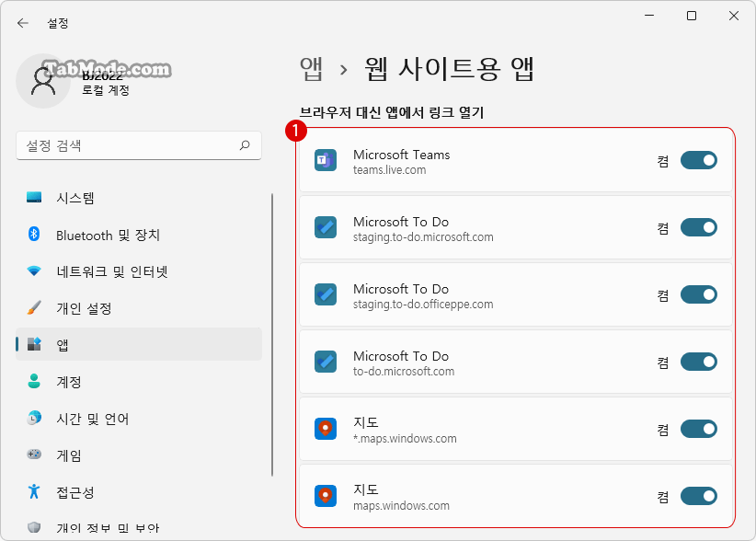Click the 로컬 계정 account label
This screenshot has height=541, width=756.
106,90
